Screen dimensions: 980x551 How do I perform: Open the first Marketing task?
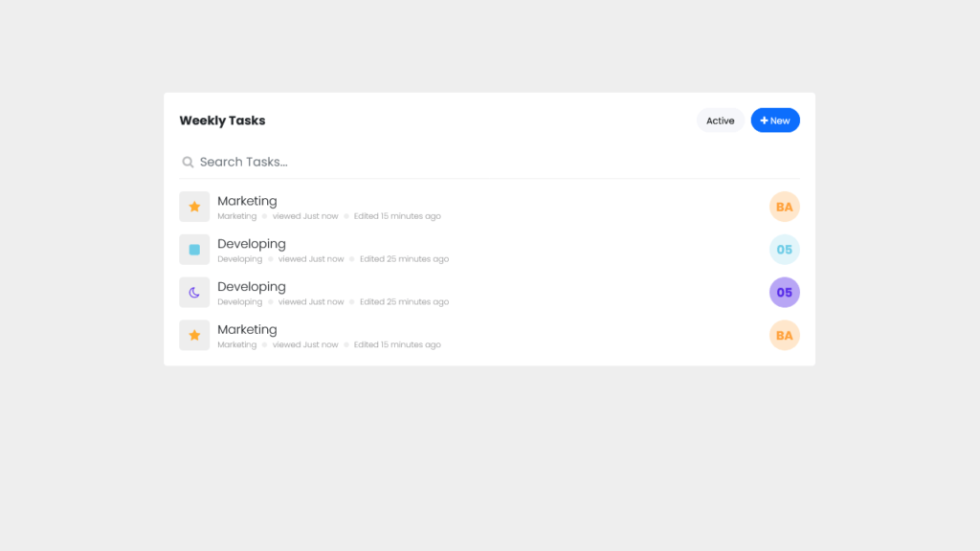click(247, 201)
